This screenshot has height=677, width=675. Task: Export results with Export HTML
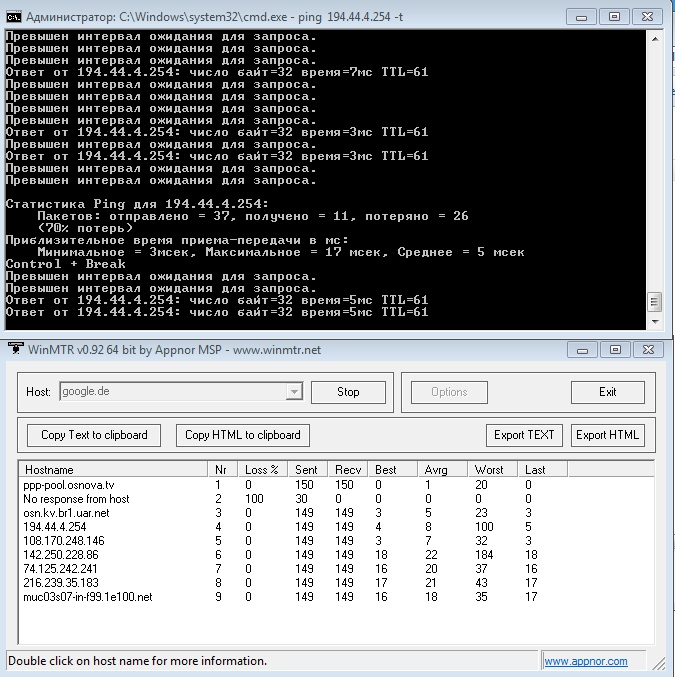click(x=607, y=435)
